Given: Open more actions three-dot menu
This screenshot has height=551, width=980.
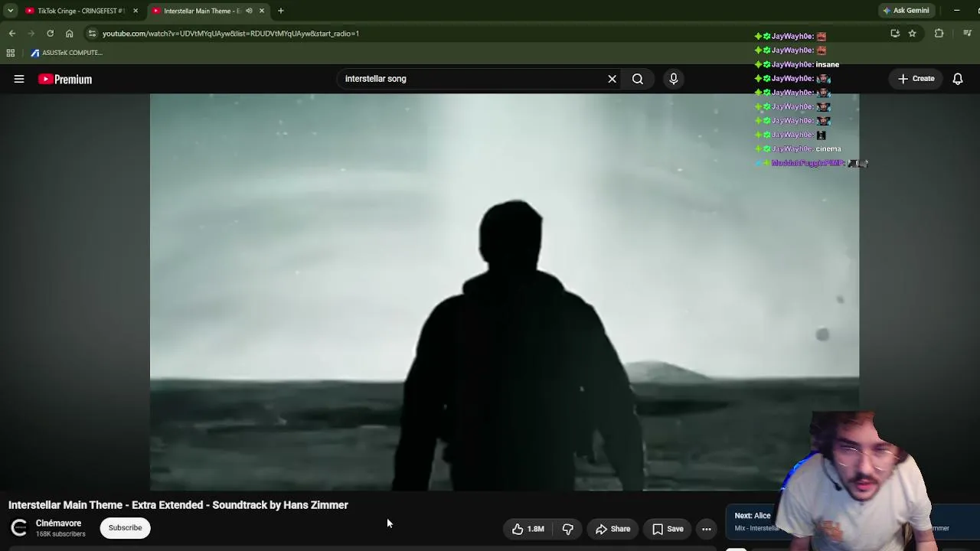Looking at the screenshot, I should (707, 529).
